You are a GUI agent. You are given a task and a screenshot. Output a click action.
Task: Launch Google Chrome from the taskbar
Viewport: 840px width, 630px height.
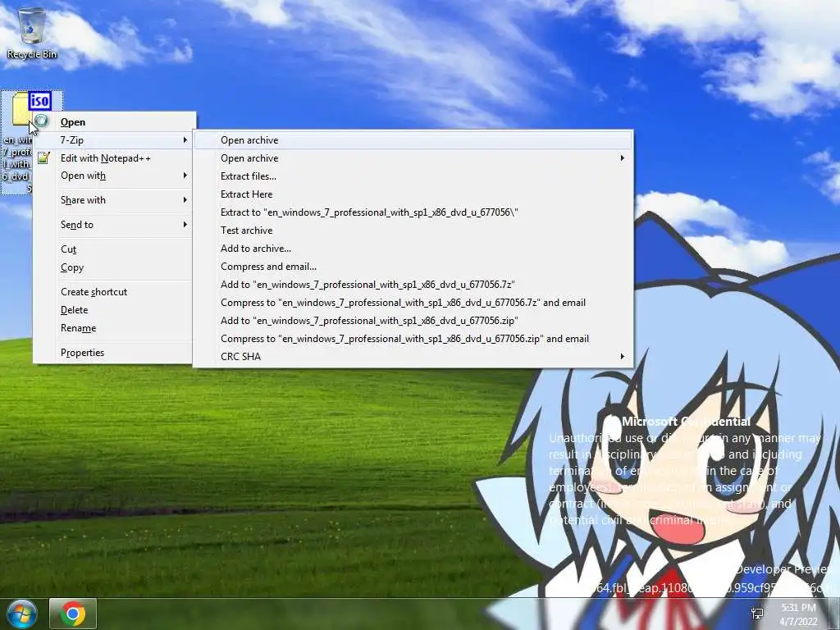pos(73,614)
